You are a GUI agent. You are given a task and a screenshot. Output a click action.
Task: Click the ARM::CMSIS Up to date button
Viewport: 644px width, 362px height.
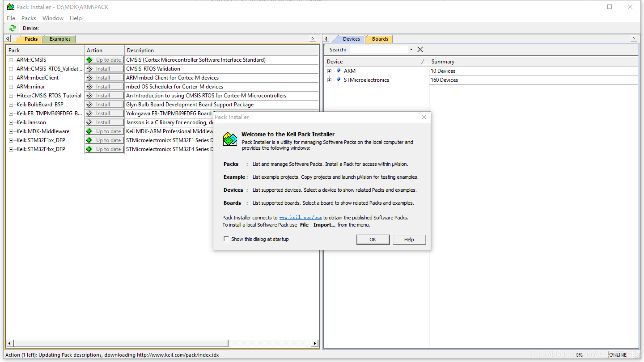(x=105, y=60)
